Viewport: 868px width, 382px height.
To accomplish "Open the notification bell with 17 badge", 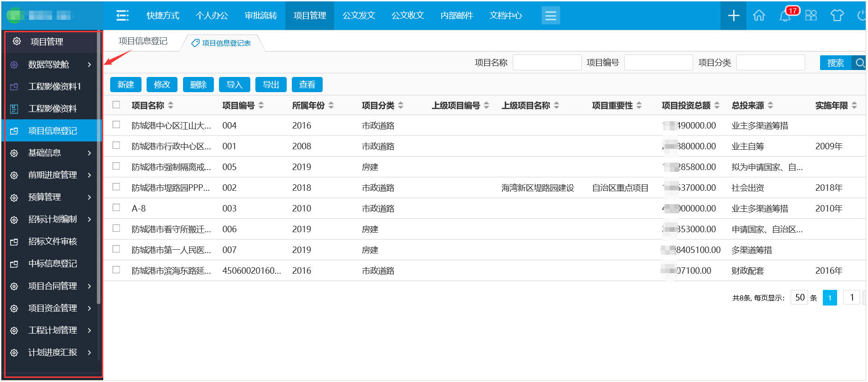I will coord(785,16).
